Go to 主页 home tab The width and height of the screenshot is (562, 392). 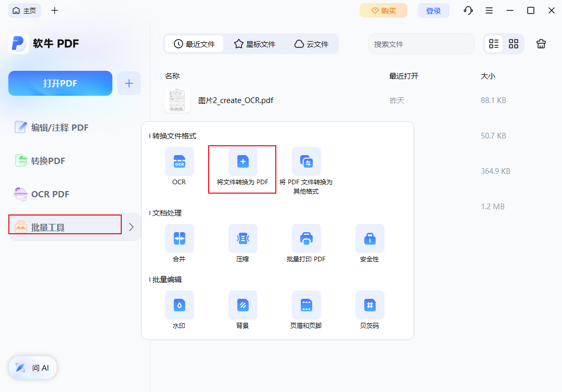(x=24, y=10)
